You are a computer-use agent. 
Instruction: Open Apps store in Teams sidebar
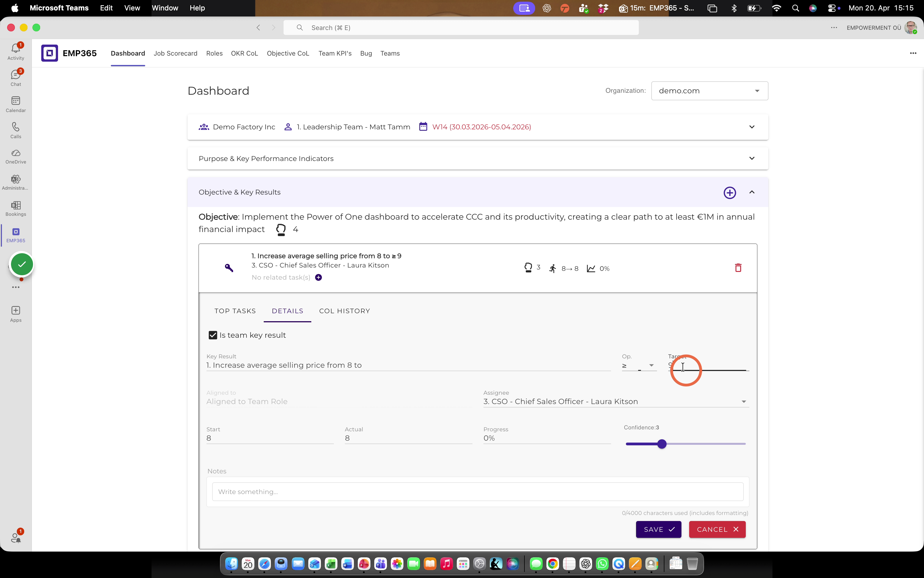(x=16, y=314)
